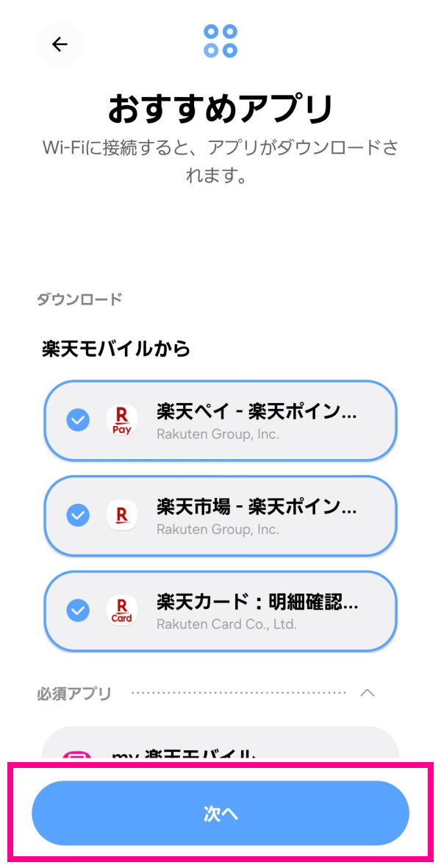Screen dimensions: 441x868
Task: Tap Rakuten Group, Inc. under 楽天ペイ
Action: point(218,434)
